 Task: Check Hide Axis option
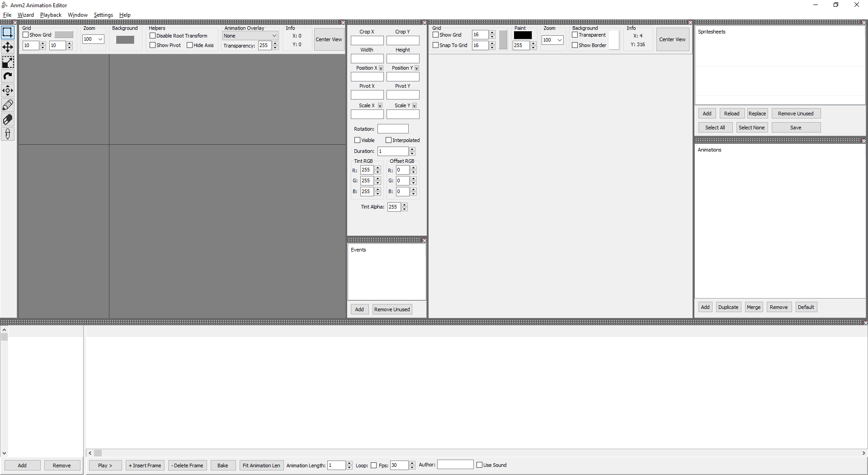[x=190, y=45]
